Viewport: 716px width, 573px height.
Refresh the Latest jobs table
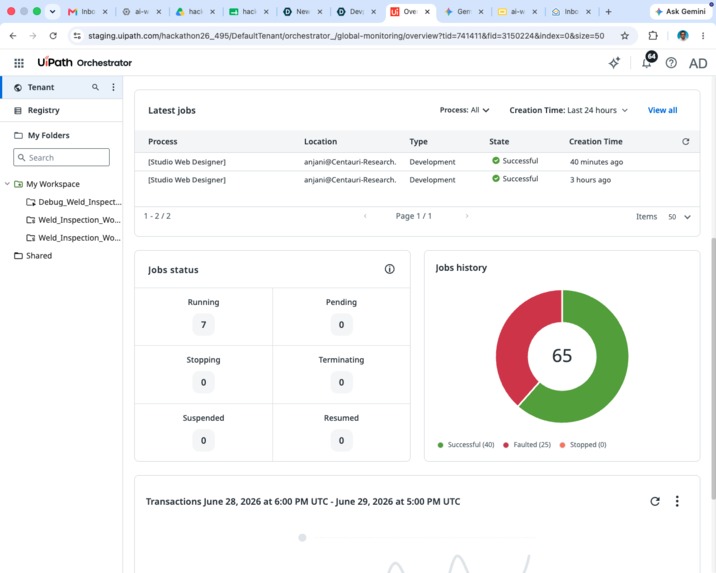685,142
